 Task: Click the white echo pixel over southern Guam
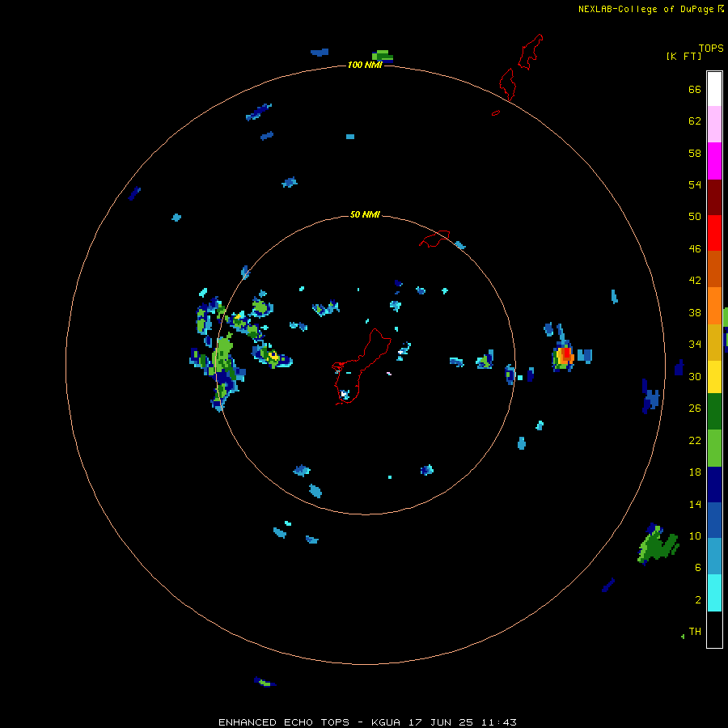(344, 394)
